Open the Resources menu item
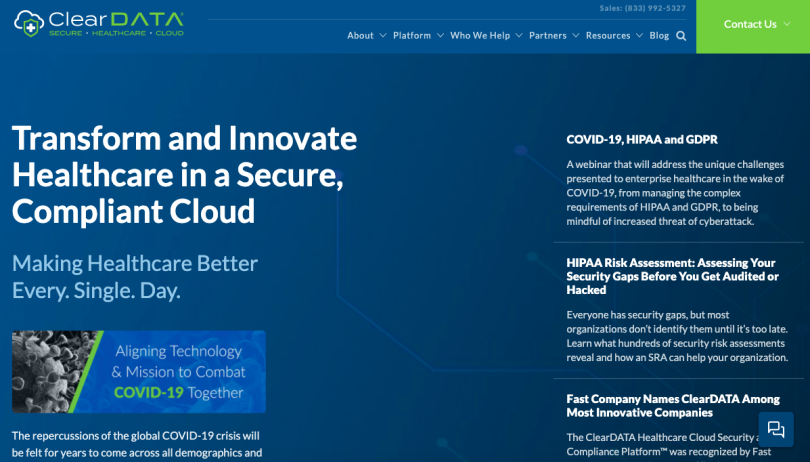810x462 pixels. (x=608, y=36)
